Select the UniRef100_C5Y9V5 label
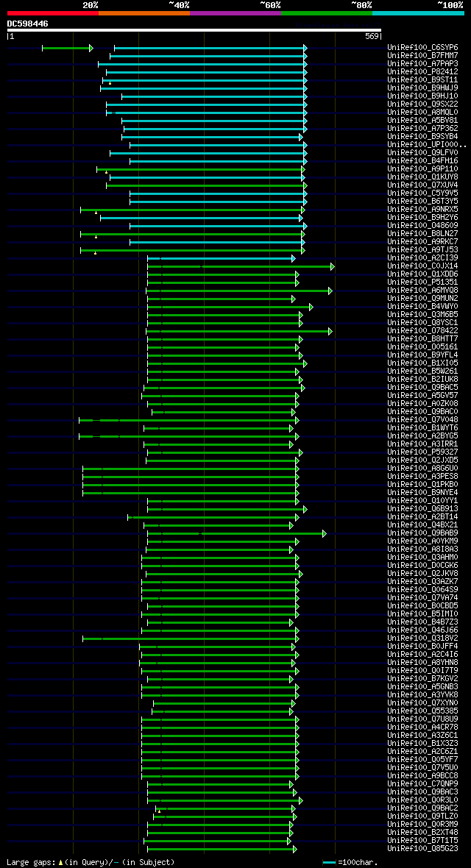 coord(422,193)
